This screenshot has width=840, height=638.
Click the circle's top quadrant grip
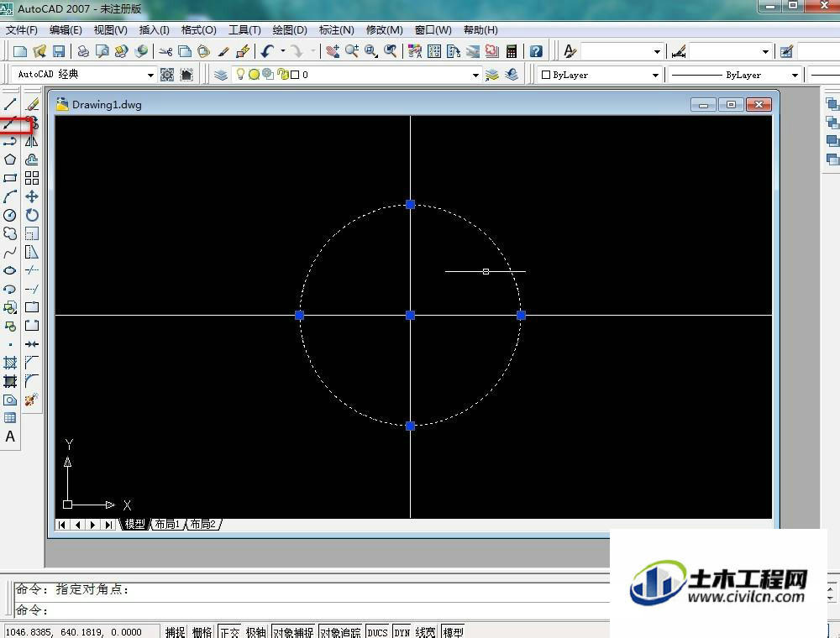click(x=411, y=205)
